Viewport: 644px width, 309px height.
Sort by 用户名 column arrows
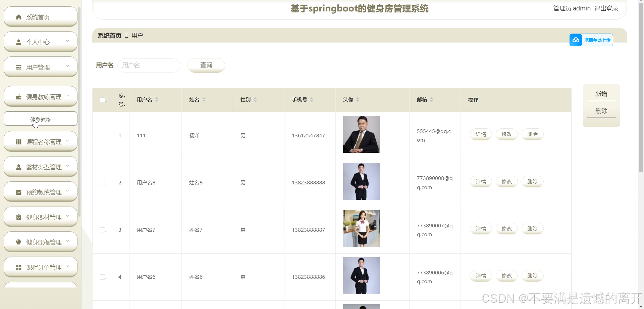pyautogui.click(x=157, y=100)
